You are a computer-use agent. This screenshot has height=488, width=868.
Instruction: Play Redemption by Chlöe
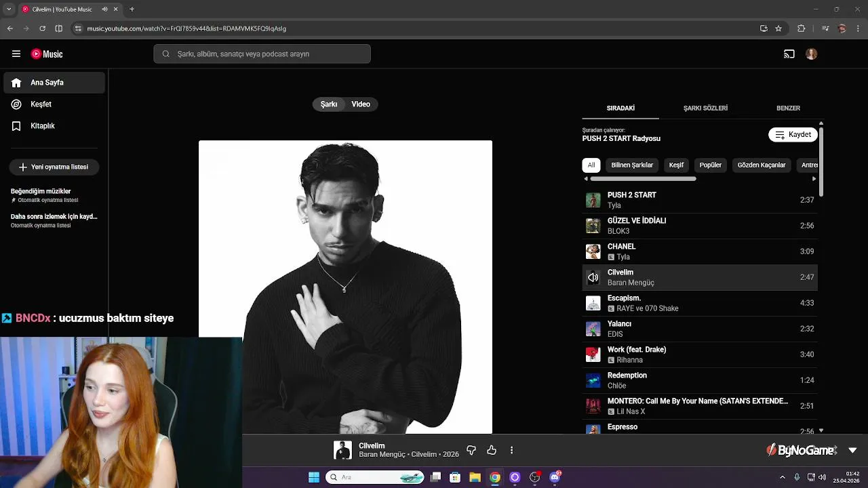click(x=700, y=380)
